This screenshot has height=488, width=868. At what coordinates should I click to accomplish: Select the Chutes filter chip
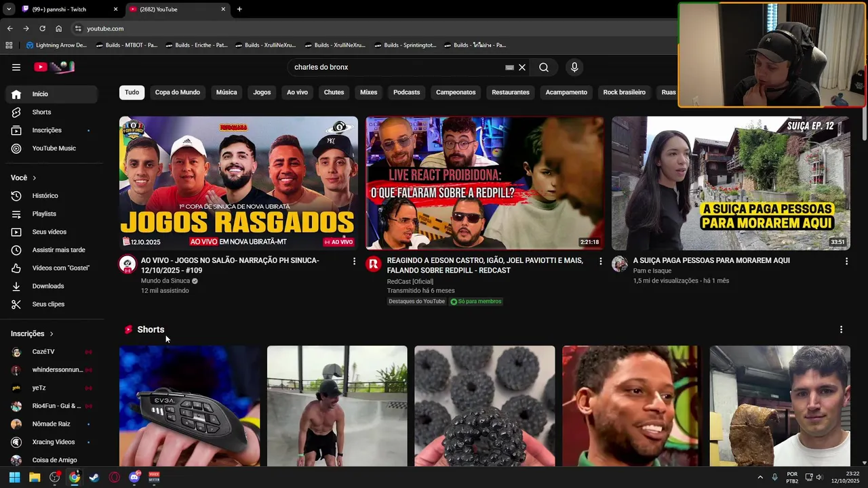334,92
